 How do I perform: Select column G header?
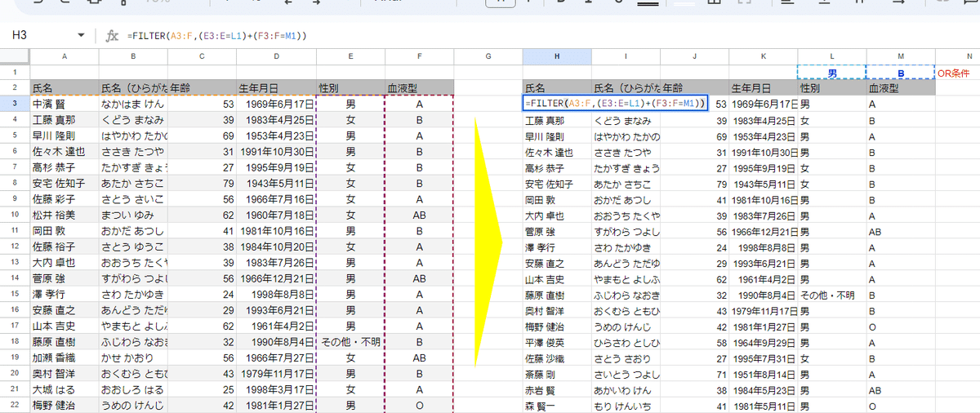(488, 56)
